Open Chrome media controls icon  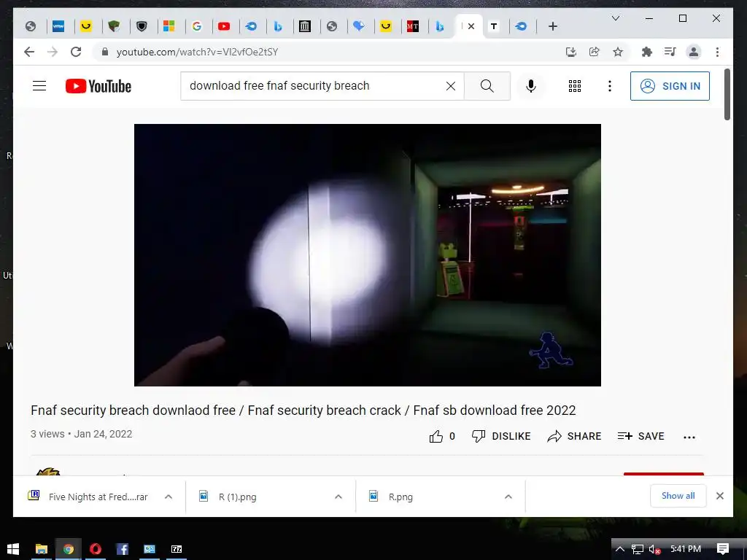point(670,52)
